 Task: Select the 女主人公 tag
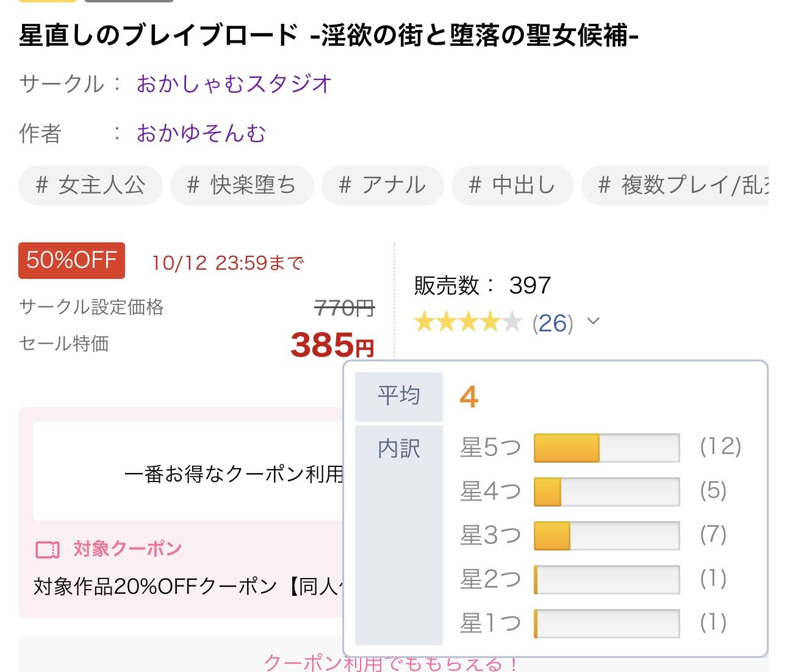click(x=91, y=185)
